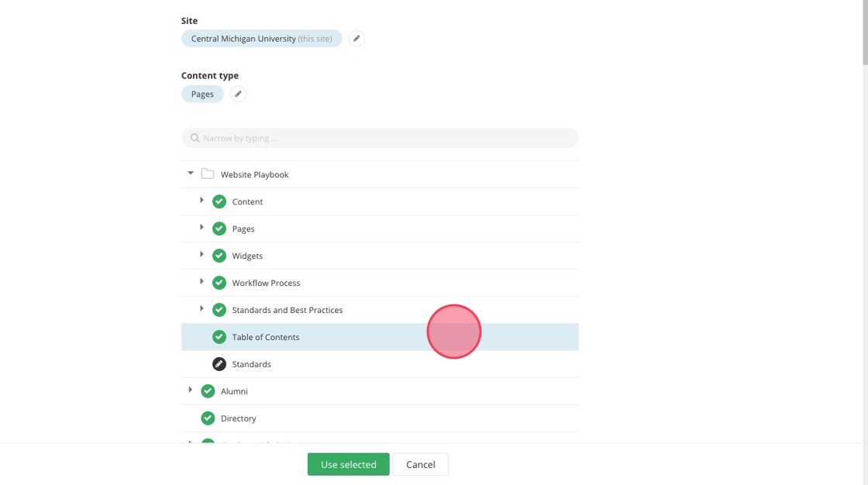Click the pencil icon next to the Site chip
Screen dimensions: 868x485
click(x=356, y=39)
